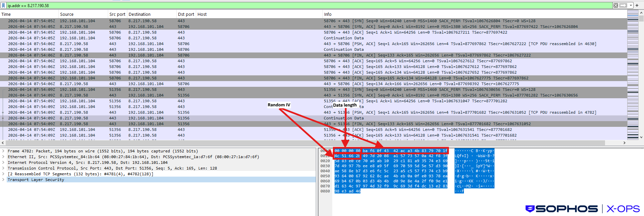Select packet '443 → 51356 [SYN, ACK]'
644x216 pixels.
click(313, 95)
